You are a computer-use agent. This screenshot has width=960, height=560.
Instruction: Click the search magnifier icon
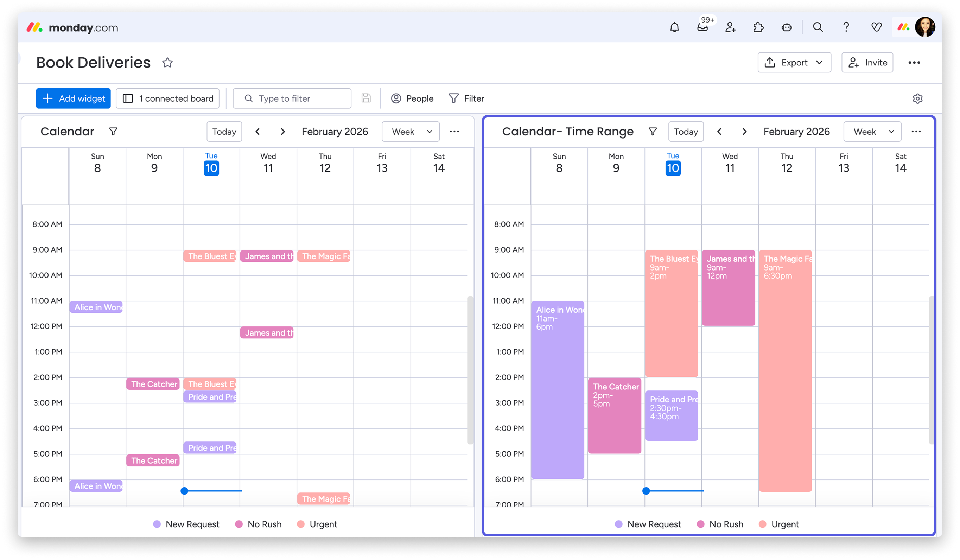(818, 27)
